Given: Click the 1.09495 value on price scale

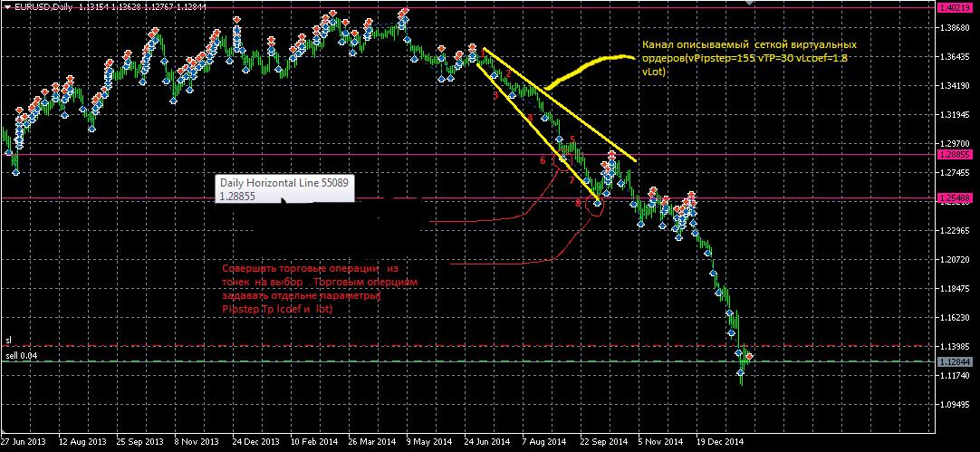Looking at the screenshot, I should coord(956,405).
